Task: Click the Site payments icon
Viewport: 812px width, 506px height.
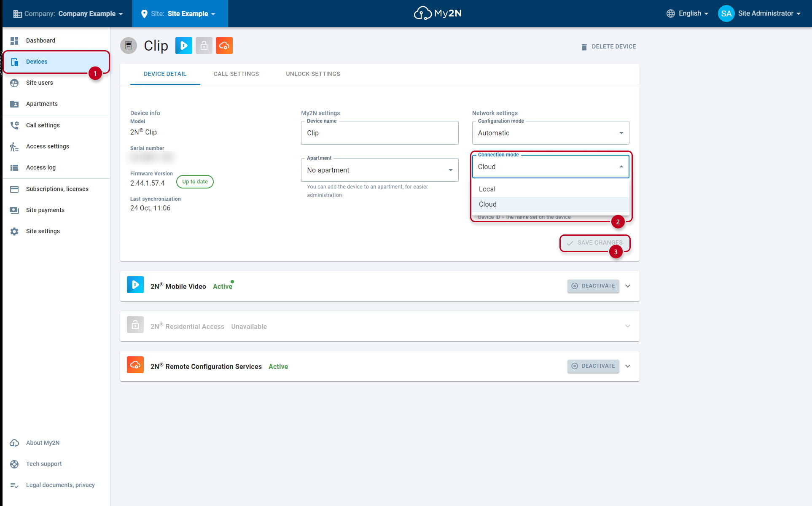Action: [x=14, y=210]
